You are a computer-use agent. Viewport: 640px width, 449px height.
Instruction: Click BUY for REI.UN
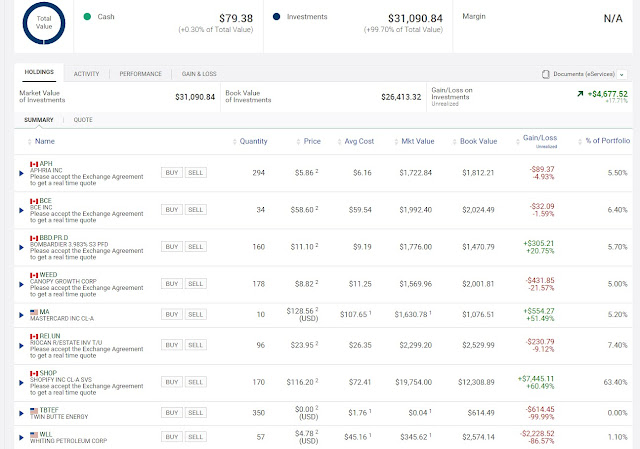[x=172, y=345]
